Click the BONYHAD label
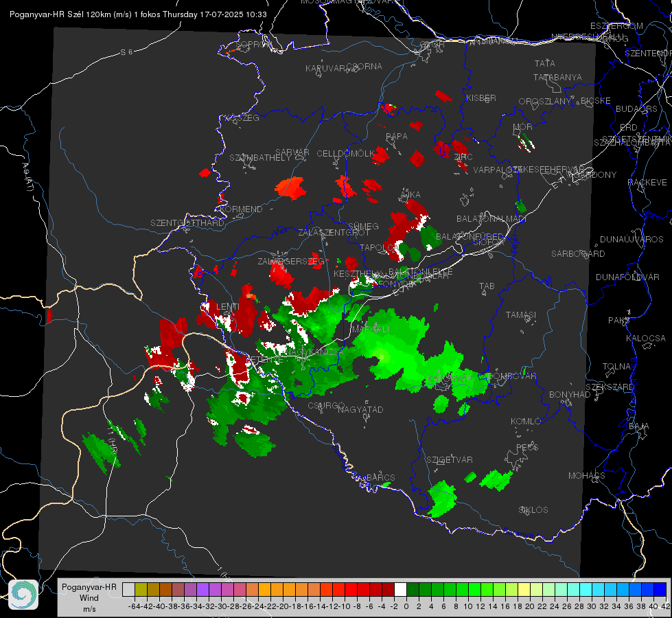Image resolution: width=672 pixels, height=618 pixels. coord(570,395)
